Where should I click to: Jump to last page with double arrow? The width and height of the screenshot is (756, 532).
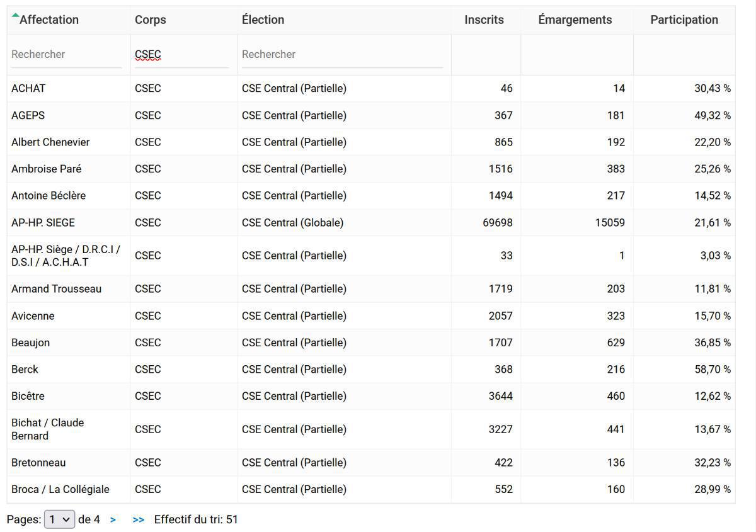[x=138, y=520]
